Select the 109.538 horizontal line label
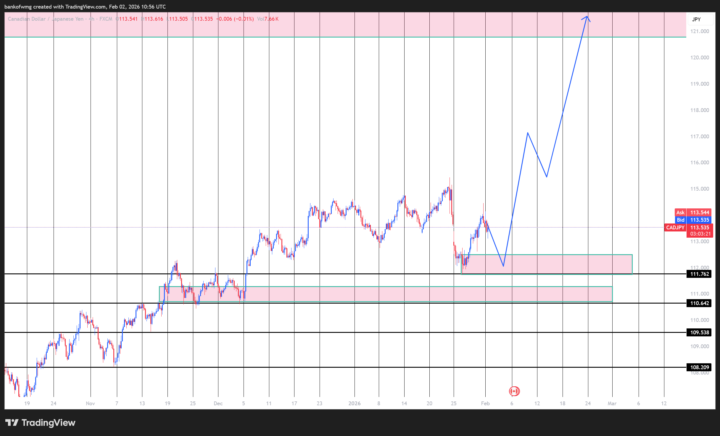The height and width of the screenshot is (436, 720). coord(699,332)
